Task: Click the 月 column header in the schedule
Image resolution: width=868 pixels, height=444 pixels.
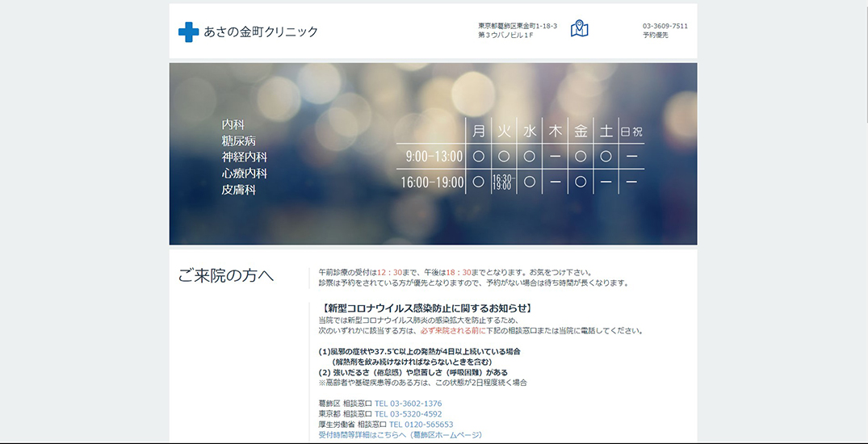Action: (x=479, y=131)
